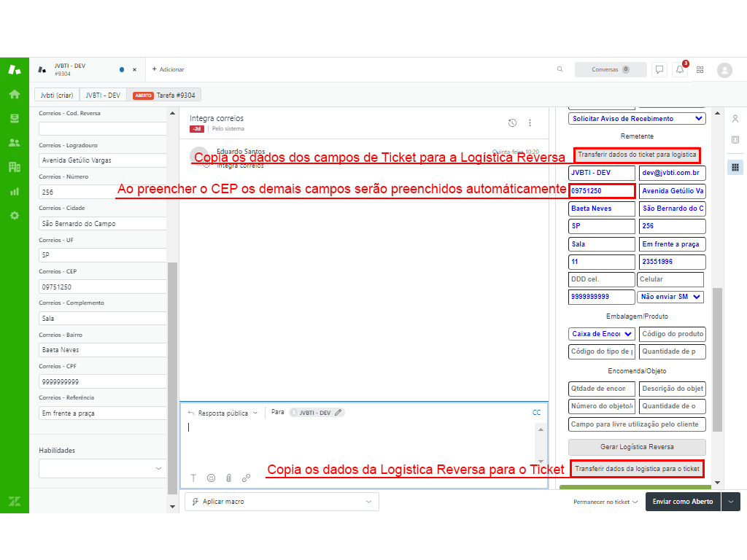Open Customers icon in left sidebar
This screenshot has width=747, height=560.
[x=14, y=142]
